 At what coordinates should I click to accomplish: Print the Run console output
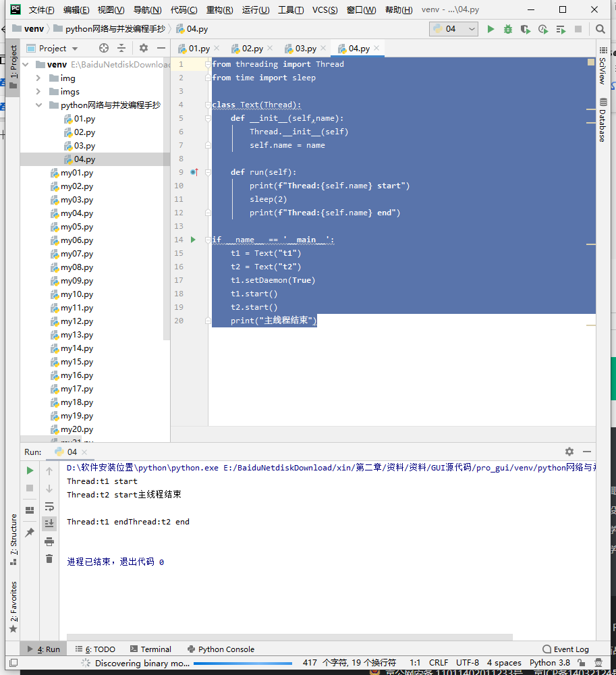coord(49,541)
